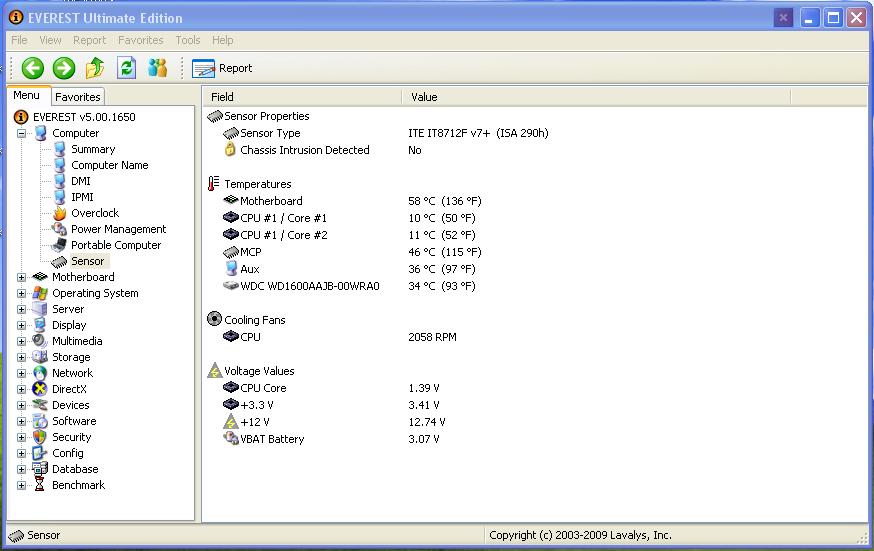Image resolution: width=874 pixels, height=551 pixels.
Task: Click the Voltage Values warning icon
Action: pyautogui.click(x=215, y=370)
